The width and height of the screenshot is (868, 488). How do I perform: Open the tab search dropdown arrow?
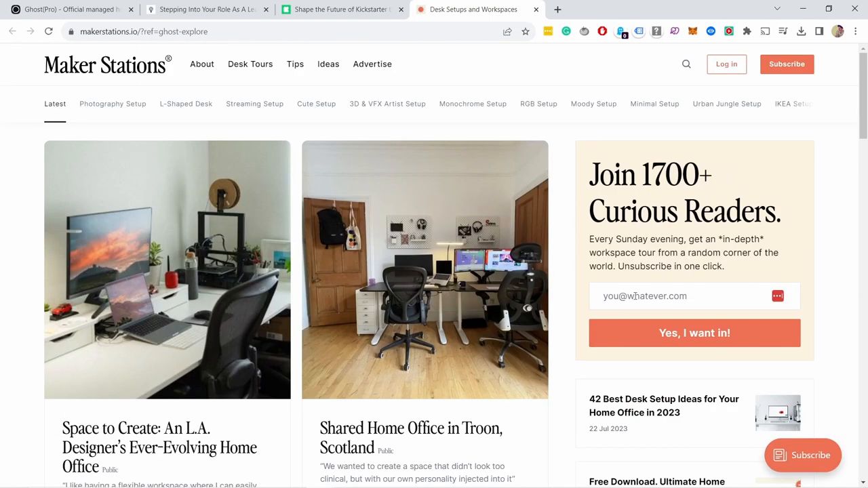pyautogui.click(x=777, y=9)
